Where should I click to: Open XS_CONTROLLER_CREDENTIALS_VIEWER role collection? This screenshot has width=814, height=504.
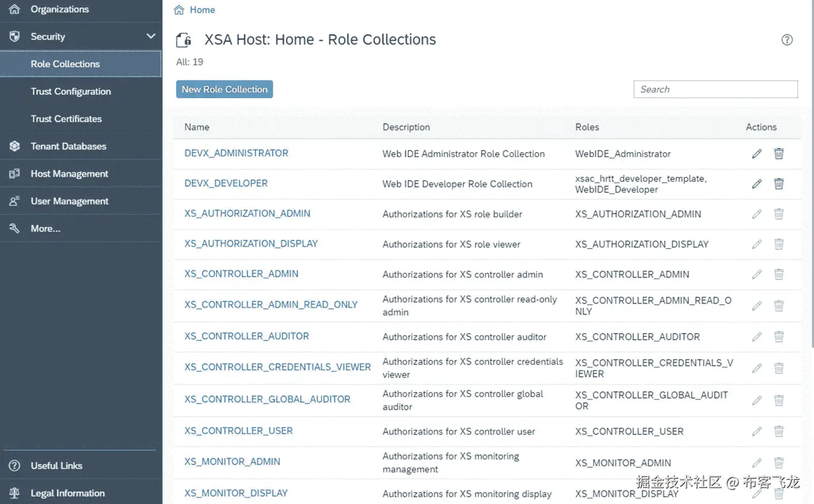point(278,367)
